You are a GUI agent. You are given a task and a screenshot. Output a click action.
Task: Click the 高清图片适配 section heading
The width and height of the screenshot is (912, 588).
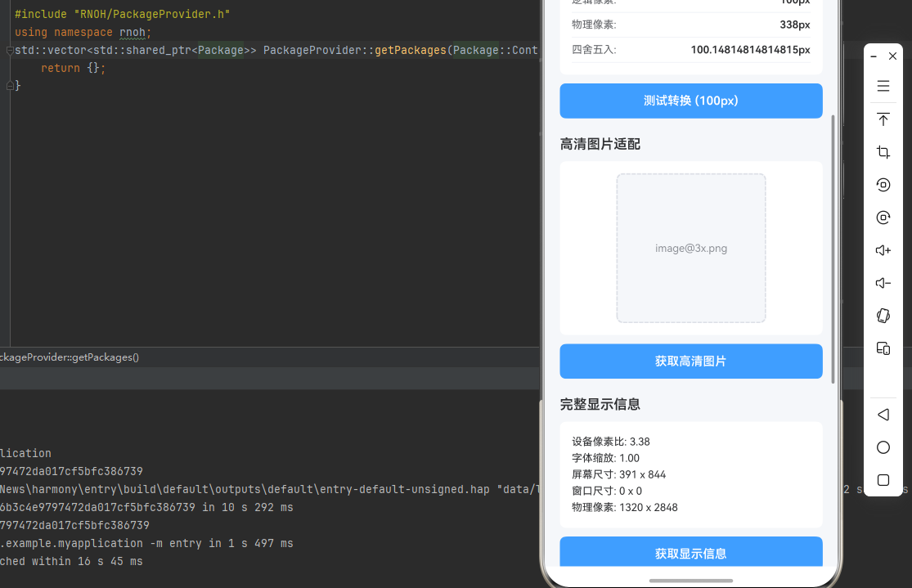tap(600, 144)
